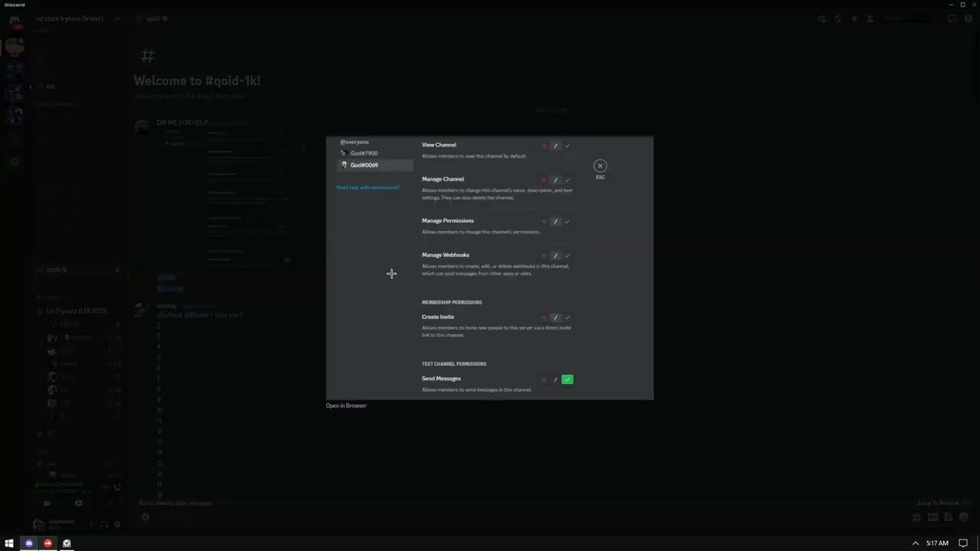Click the 'Manage Webhooks' permission title text
Screen dimensions: 980x551
446,255
